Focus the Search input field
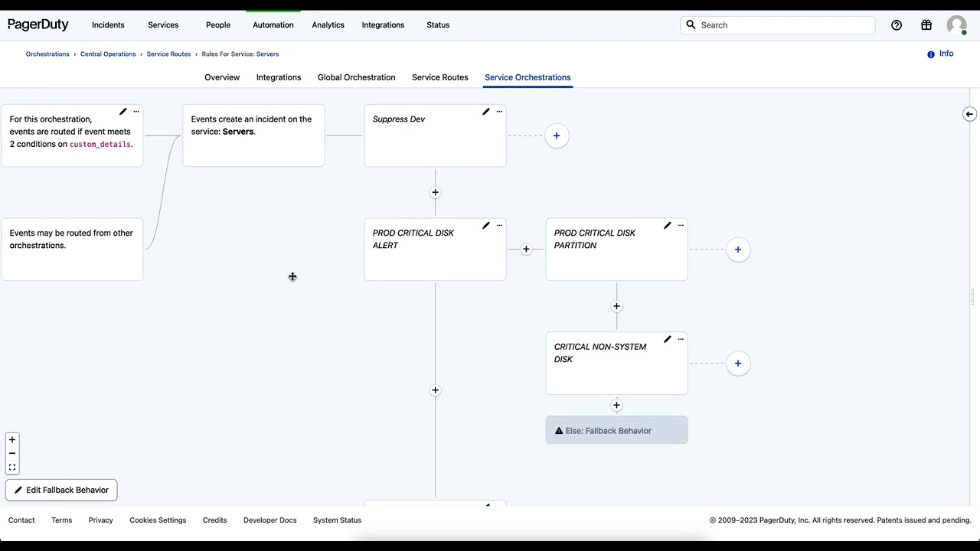 (x=778, y=25)
